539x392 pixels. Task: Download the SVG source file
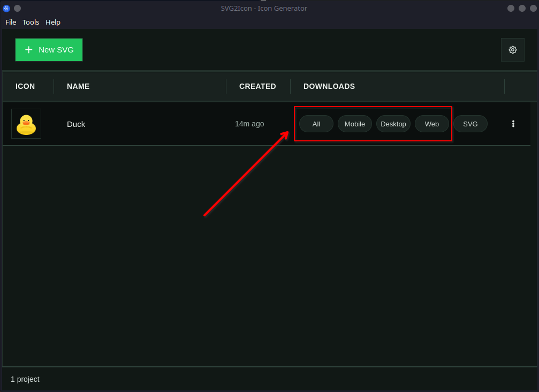470,124
